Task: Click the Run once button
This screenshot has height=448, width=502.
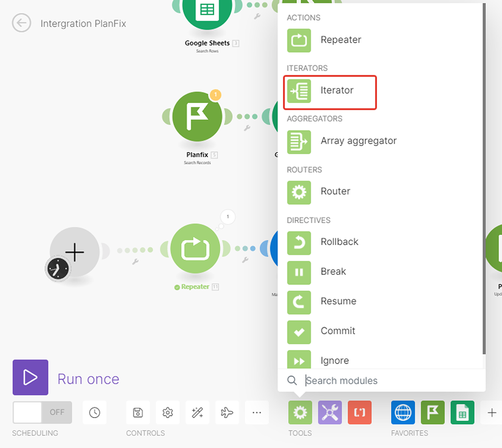Action: tap(30, 377)
